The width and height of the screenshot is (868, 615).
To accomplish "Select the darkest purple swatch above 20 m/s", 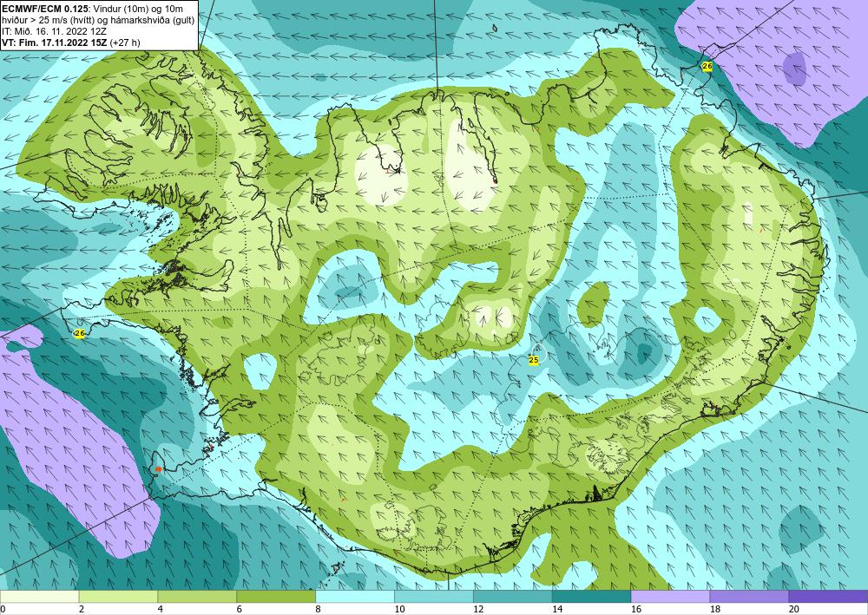I will (x=828, y=597).
